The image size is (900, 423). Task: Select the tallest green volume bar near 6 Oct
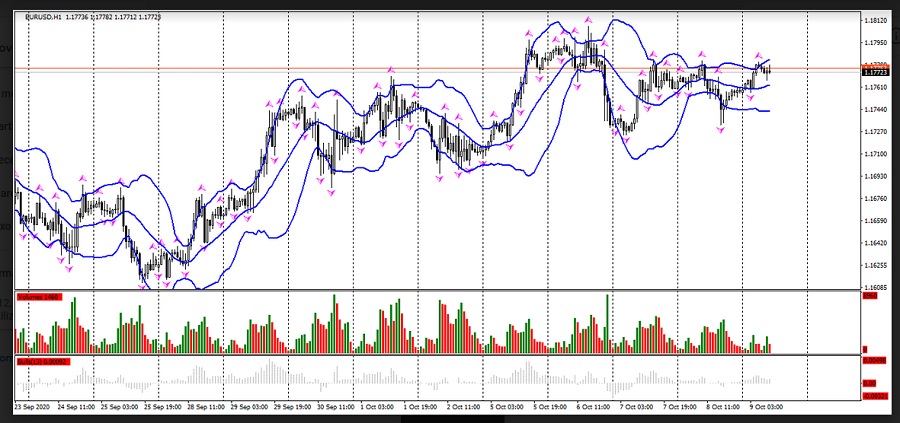point(607,322)
